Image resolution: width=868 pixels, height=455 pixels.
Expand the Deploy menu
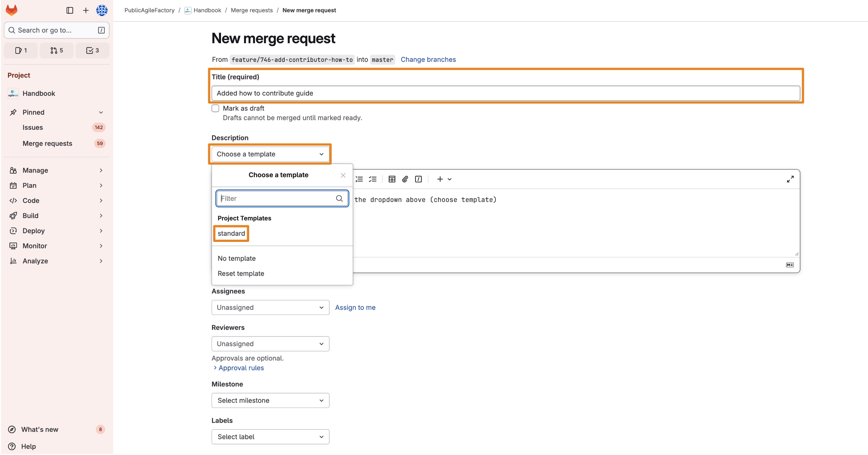tap(57, 231)
